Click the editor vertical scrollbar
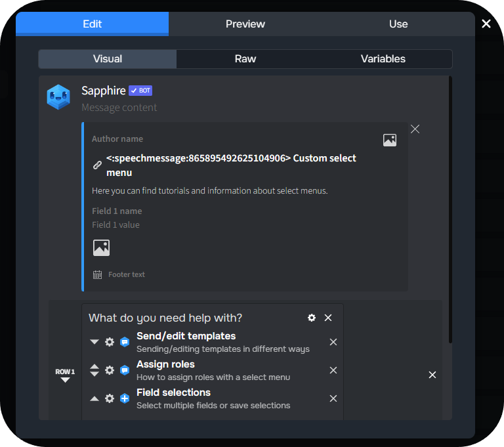The height and width of the screenshot is (447, 504). click(x=450, y=209)
